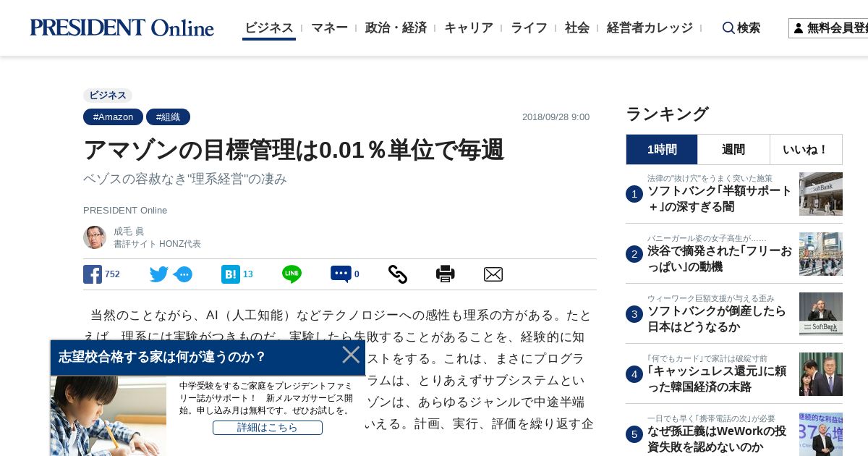The height and width of the screenshot is (456, 868).
Task: Email the article via envelope icon
Action: [x=493, y=274]
